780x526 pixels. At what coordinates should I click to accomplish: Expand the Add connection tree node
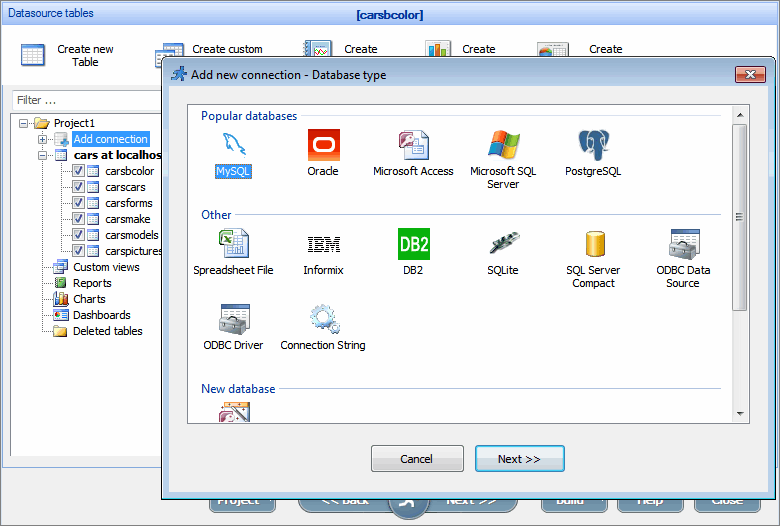[x=43, y=139]
